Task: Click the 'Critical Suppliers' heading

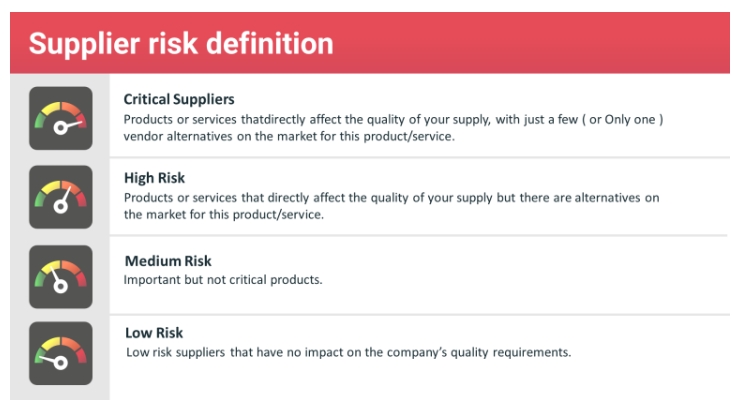Action: [x=179, y=99]
